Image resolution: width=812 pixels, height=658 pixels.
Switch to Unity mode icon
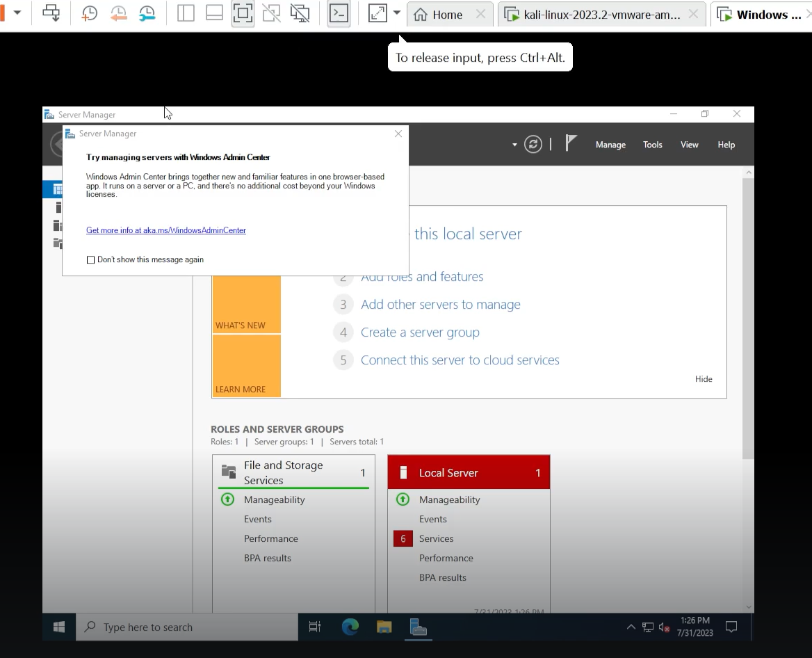[271, 13]
